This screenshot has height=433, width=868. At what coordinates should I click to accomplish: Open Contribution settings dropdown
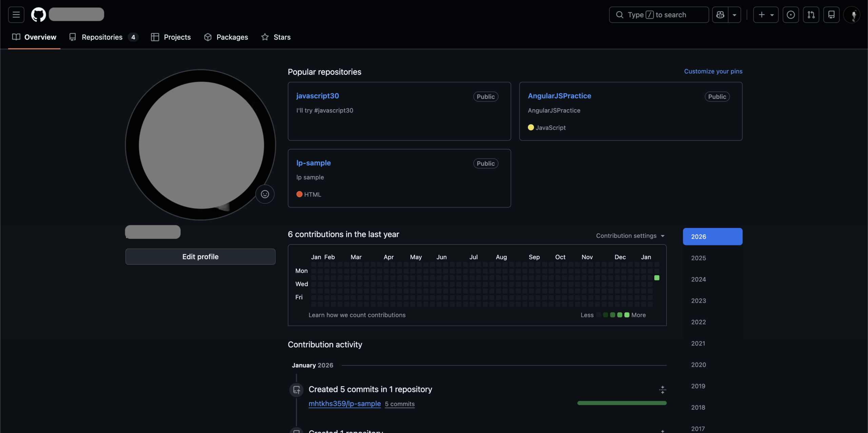(x=630, y=236)
